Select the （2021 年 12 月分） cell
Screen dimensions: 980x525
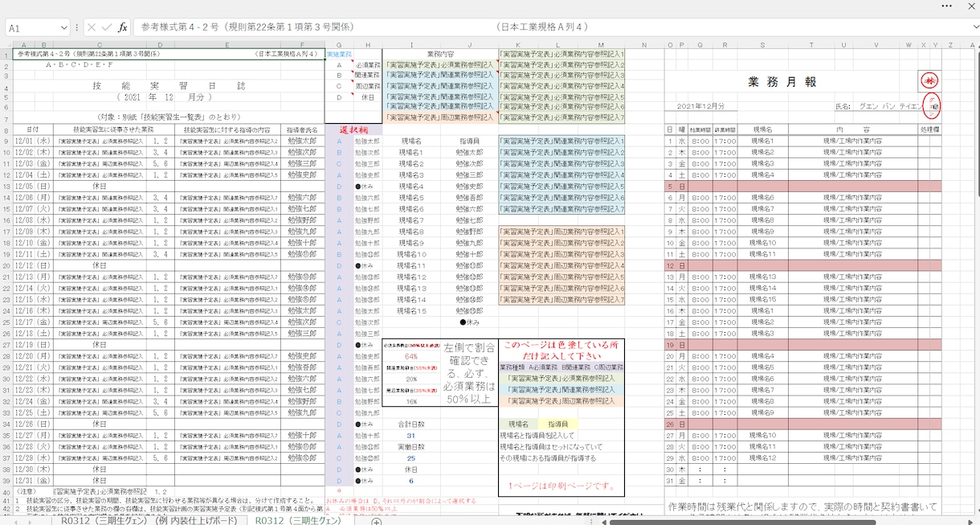pyautogui.click(x=169, y=96)
